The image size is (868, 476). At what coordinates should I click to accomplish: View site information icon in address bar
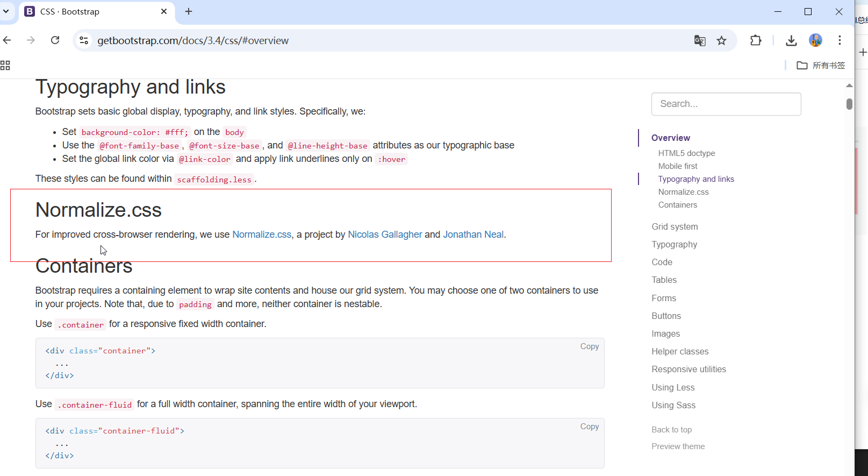[84, 40]
